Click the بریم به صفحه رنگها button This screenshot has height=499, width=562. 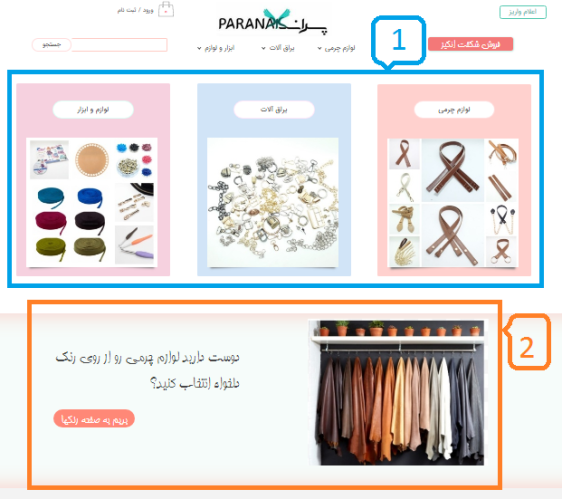[x=94, y=419]
